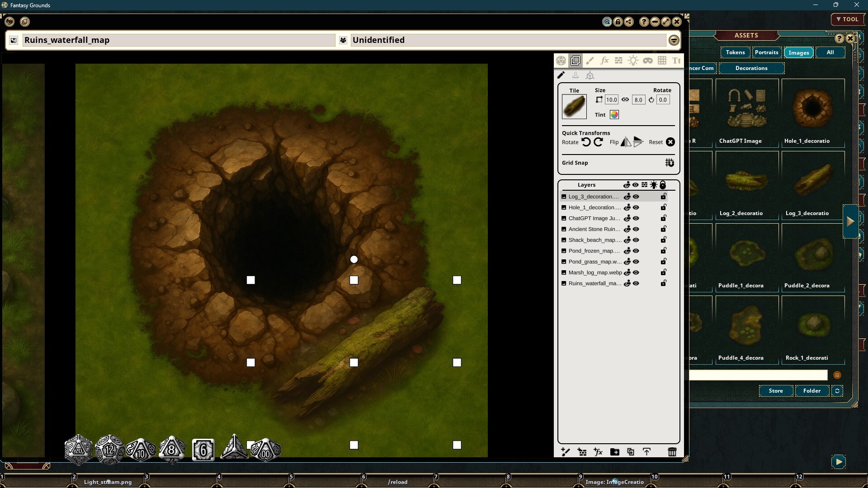Toggle visibility of the Log_3_decoration layer
Viewport: 868px width, 488px height.
point(636,196)
